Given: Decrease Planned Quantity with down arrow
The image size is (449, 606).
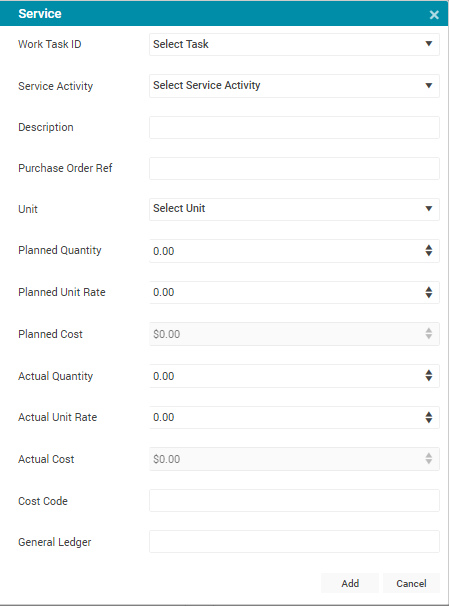Looking at the screenshot, I should [429, 254].
